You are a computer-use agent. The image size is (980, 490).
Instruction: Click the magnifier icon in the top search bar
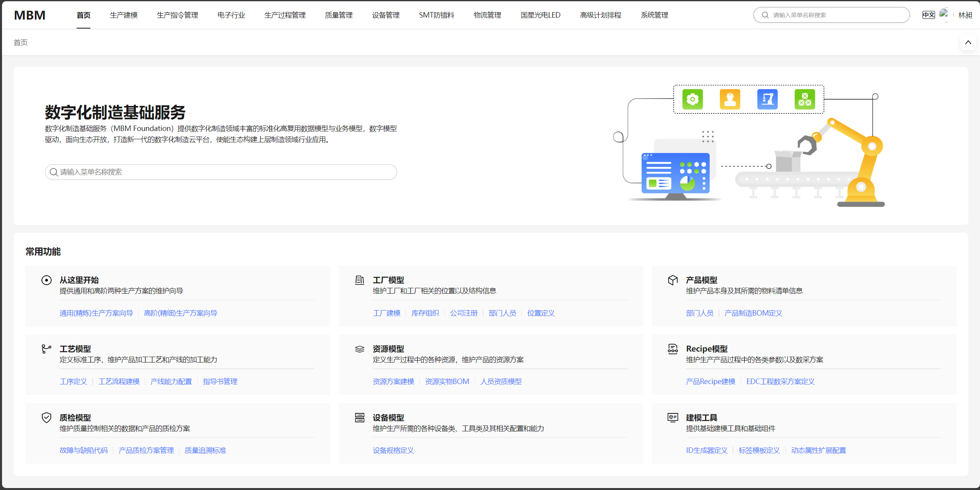coord(765,15)
